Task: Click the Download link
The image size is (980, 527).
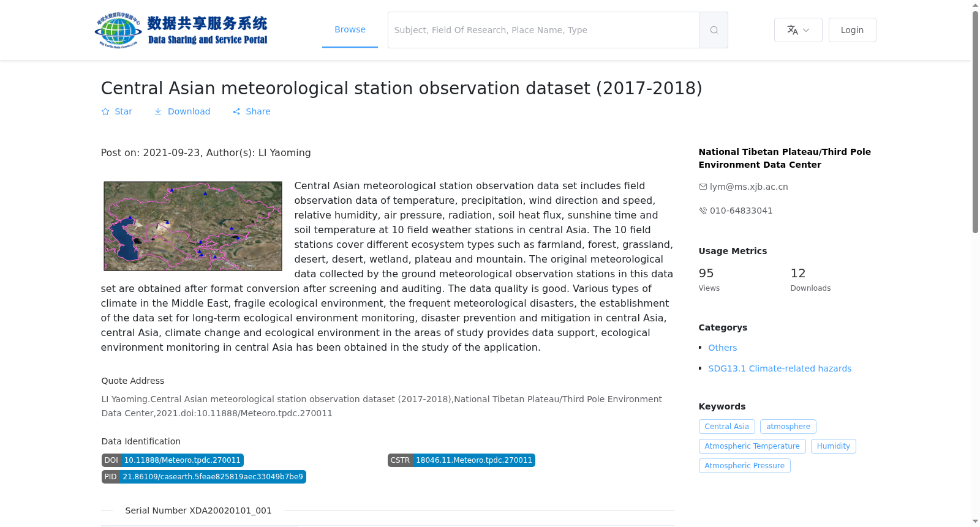Action: [x=182, y=111]
